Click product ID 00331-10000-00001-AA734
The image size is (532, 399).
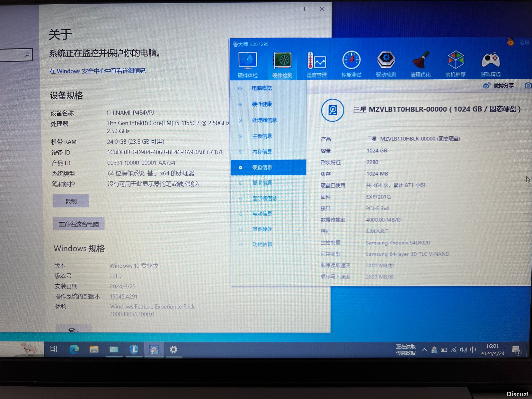tap(141, 163)
